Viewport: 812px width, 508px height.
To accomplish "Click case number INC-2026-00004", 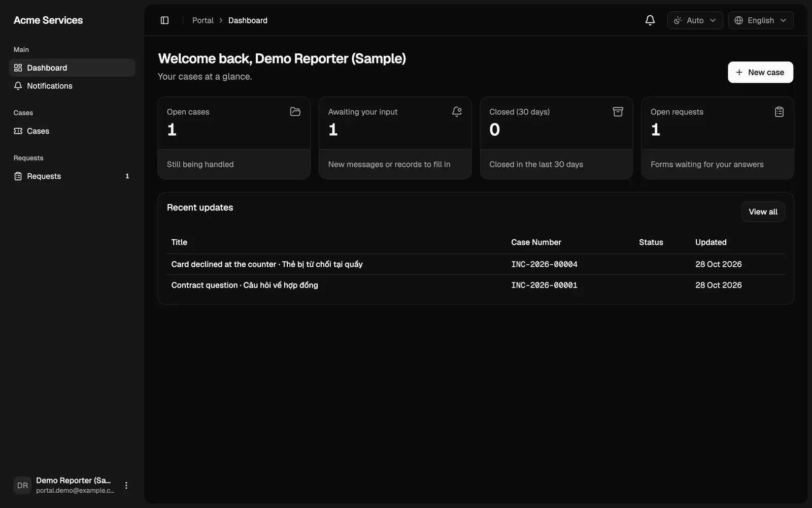I will pos(544,264).
